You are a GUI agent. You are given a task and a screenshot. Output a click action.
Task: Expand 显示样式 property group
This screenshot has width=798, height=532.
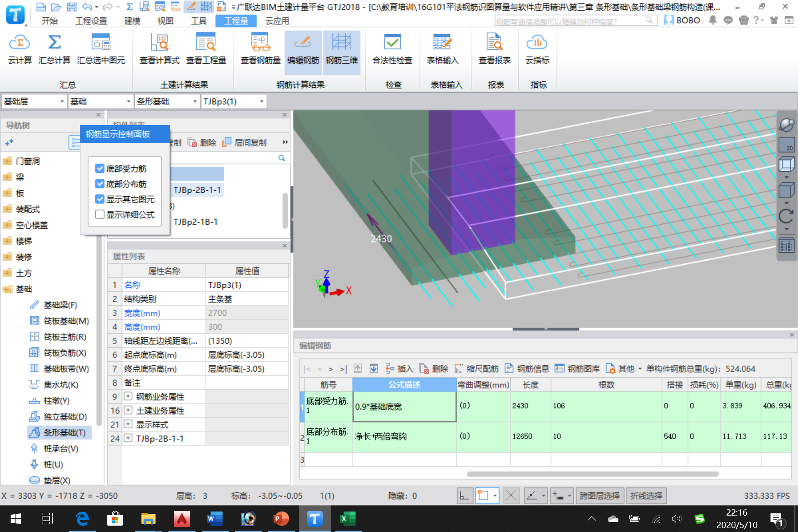point(128,424)
